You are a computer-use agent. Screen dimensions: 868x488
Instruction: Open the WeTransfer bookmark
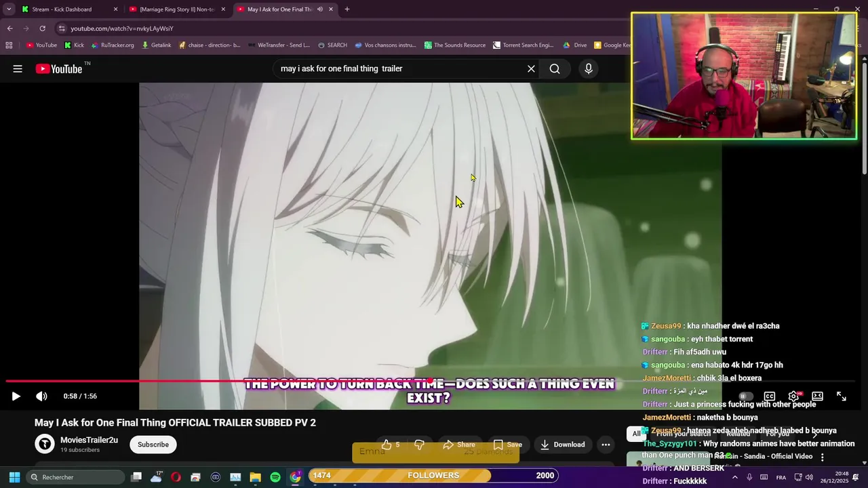tap(279, 45)
